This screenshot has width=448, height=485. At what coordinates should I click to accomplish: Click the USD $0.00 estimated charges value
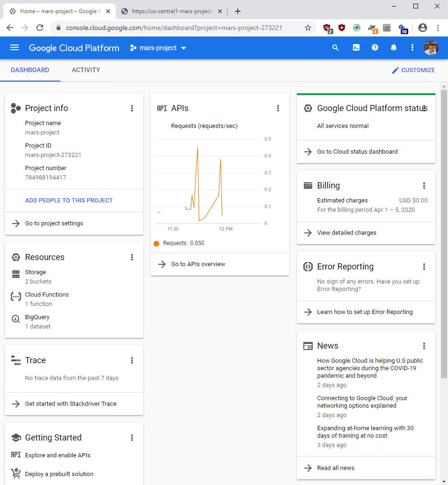tap(413, 201)
